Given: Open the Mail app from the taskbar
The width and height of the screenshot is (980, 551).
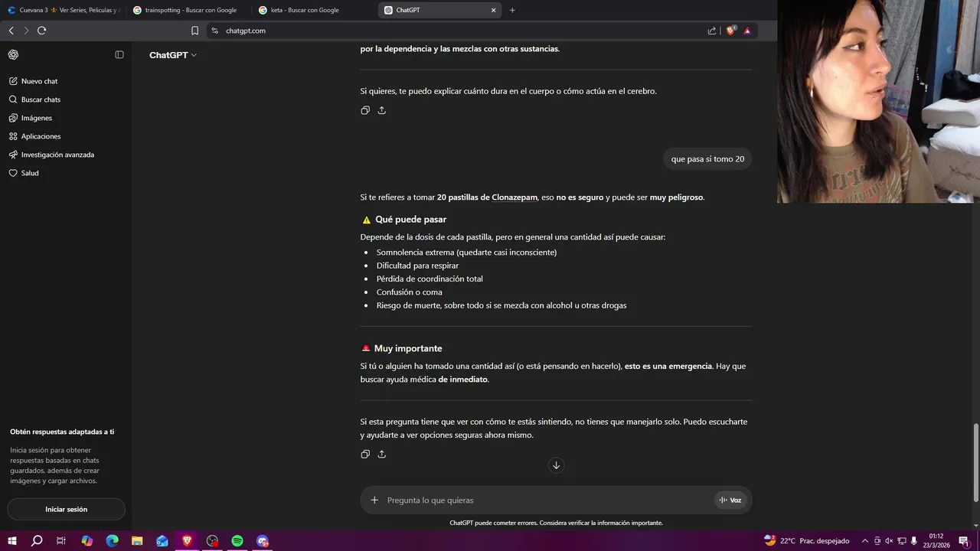Looking at the screenshot, I should coord(162,541).
